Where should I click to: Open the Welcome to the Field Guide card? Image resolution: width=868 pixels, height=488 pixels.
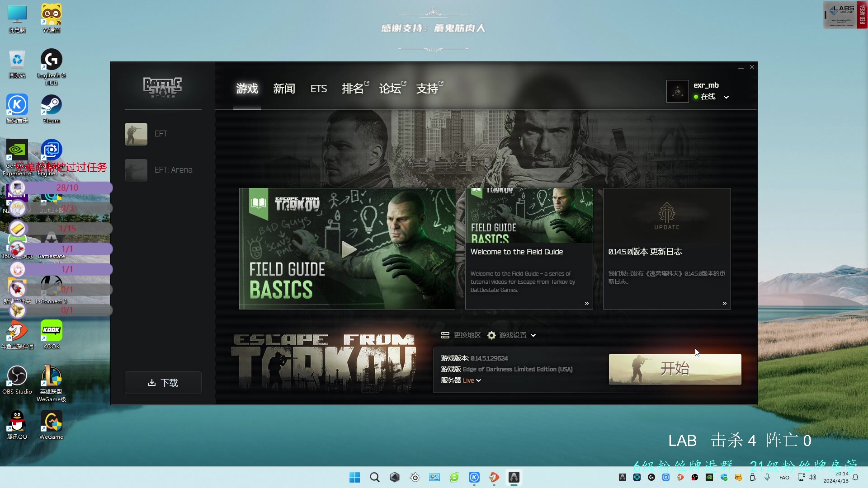pos(529,249)
